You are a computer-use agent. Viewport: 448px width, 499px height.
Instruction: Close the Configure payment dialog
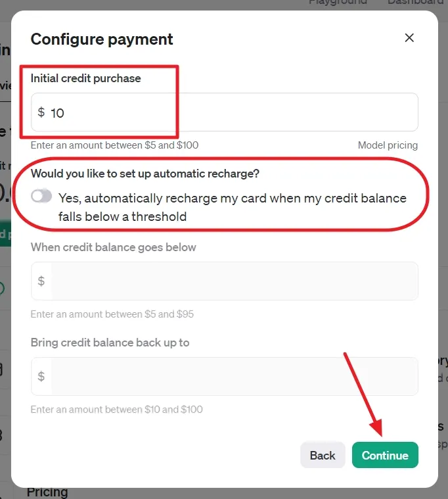pyautogui.click(x=409, y=38)
